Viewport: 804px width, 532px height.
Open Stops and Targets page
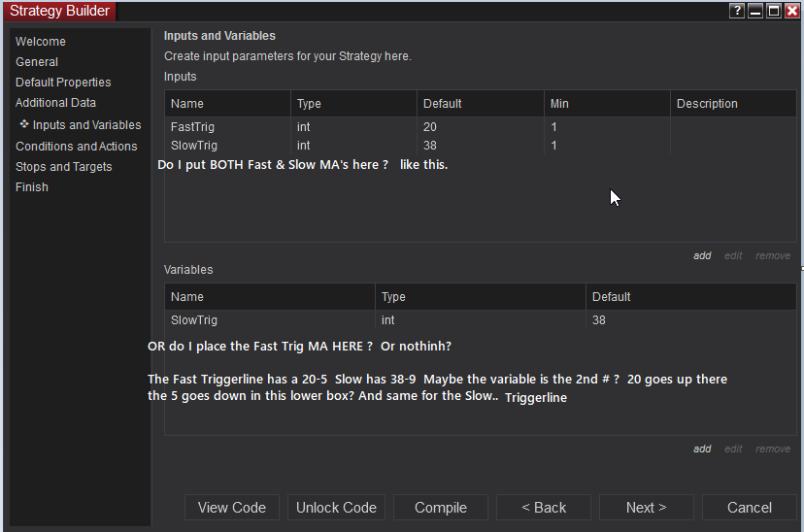pyautogui.click(x=63, y=167)
